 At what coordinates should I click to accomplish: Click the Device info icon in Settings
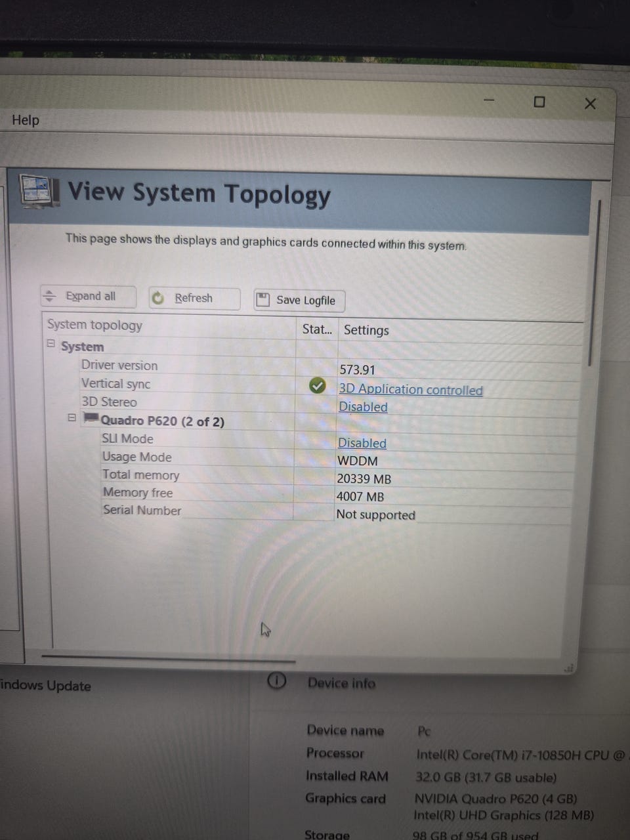click(x=277, y=681)
